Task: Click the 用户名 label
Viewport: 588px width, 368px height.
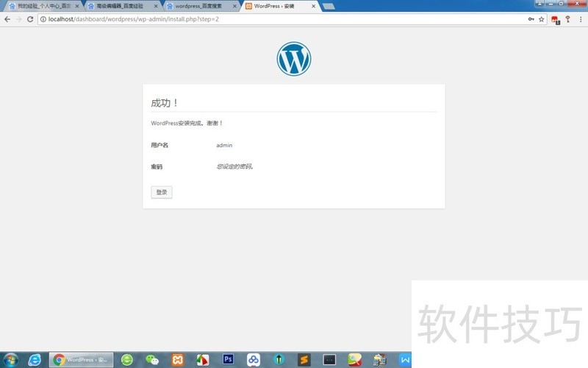Action: pos(159,145)
